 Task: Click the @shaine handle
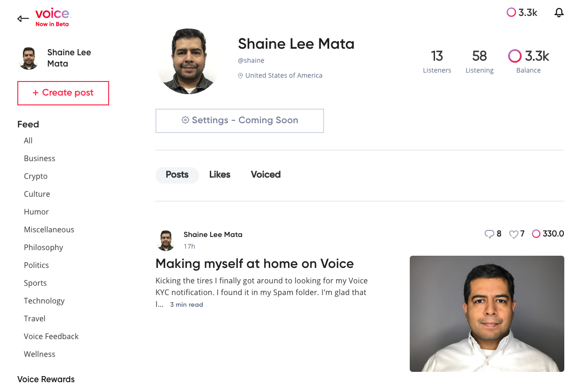pos(251,60)
